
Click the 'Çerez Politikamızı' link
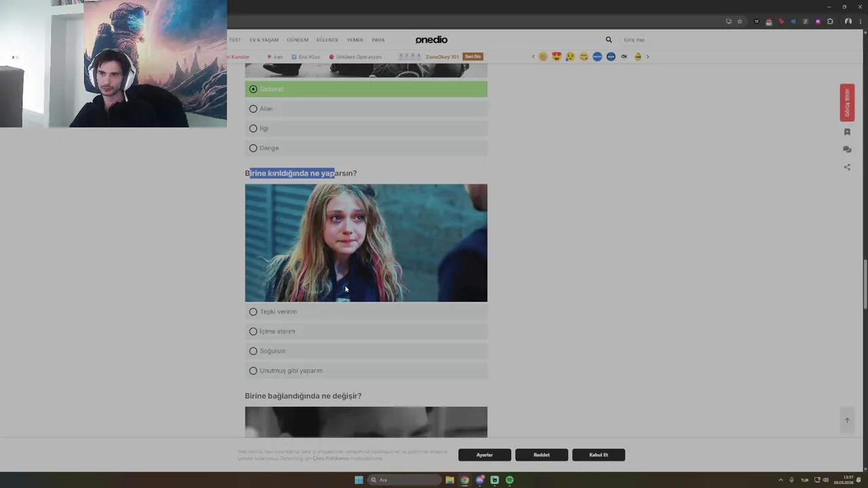(331, 459)
